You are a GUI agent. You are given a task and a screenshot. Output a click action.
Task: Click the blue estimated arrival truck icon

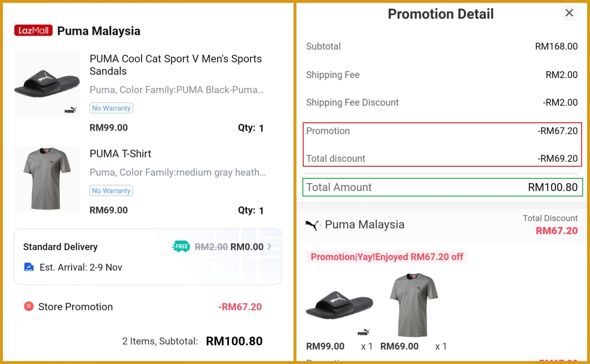tap(29, 267)
